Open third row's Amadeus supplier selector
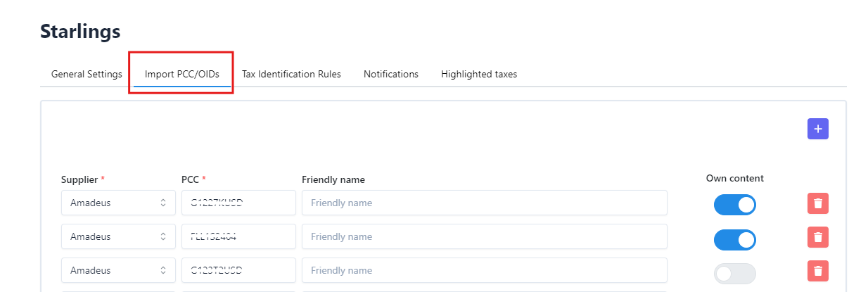 click(118, 271)
